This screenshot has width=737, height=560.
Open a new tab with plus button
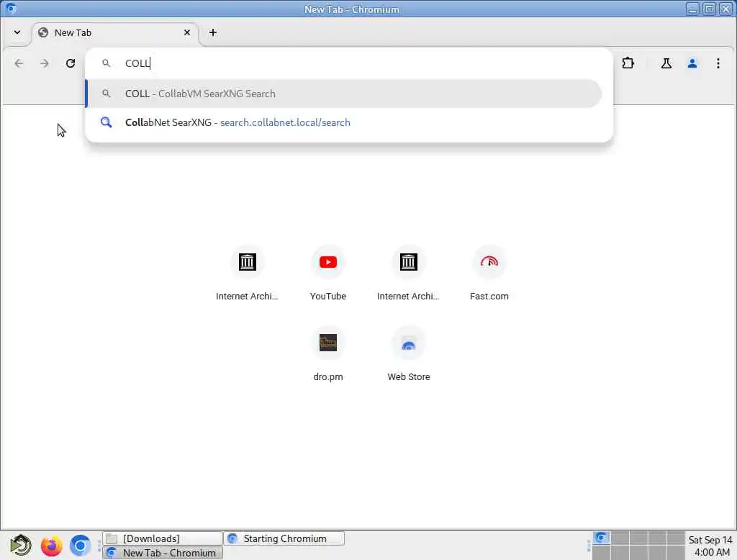click(x=213, y=32)
